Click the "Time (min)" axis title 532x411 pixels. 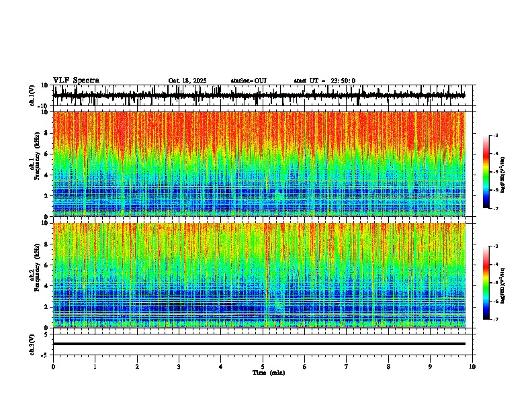pyautogui.click(x=269, y=373)
